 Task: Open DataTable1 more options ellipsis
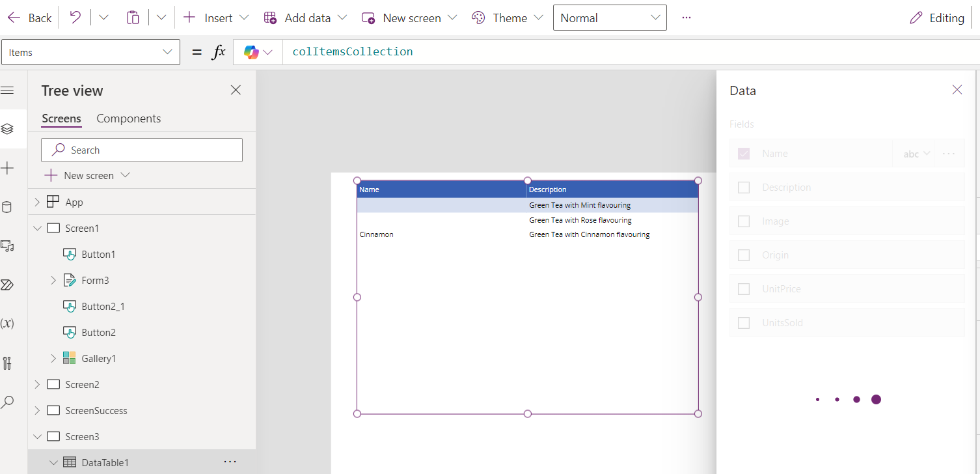230,462
